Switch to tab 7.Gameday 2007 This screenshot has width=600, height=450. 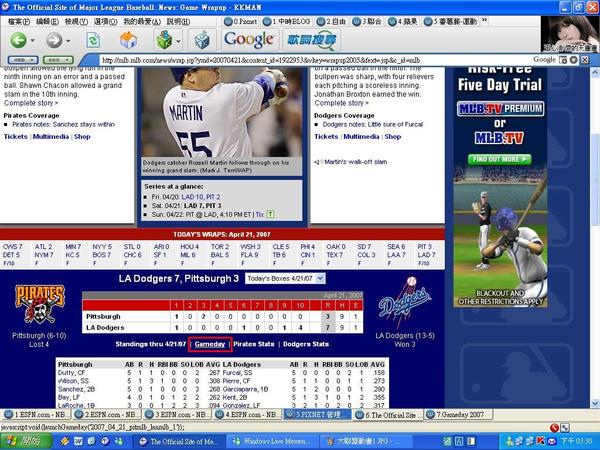[x=458, y=415]
